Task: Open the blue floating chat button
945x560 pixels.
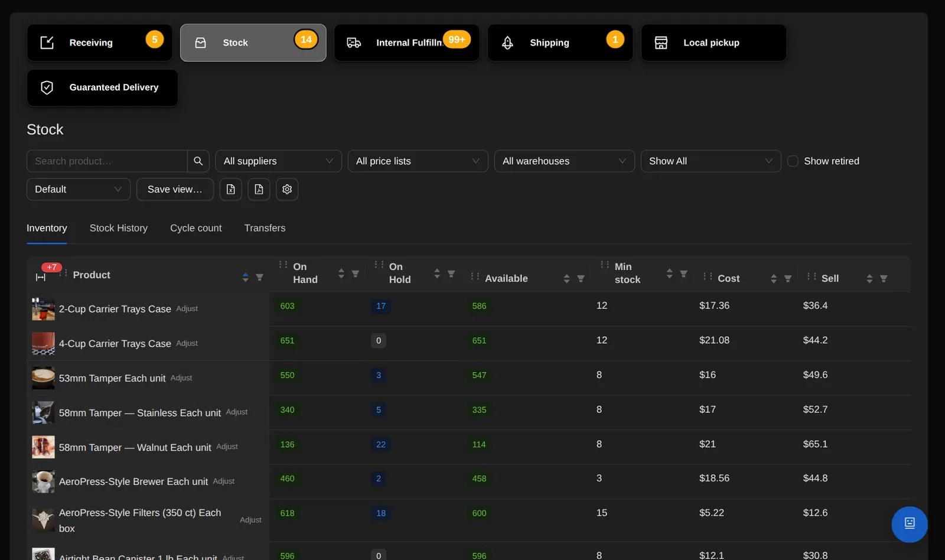Action: (x=910, y=524)
